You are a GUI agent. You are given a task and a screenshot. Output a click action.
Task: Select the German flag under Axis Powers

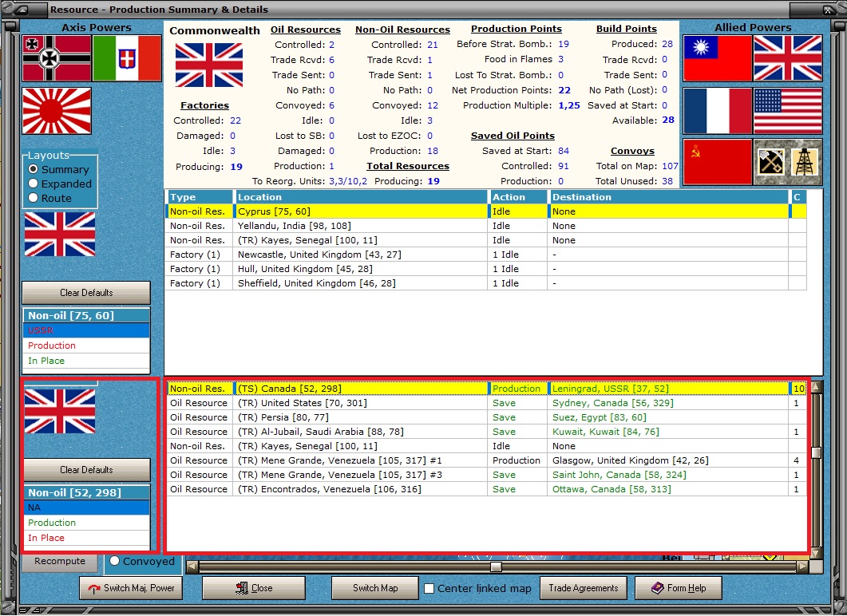click(x=57, y=58)
